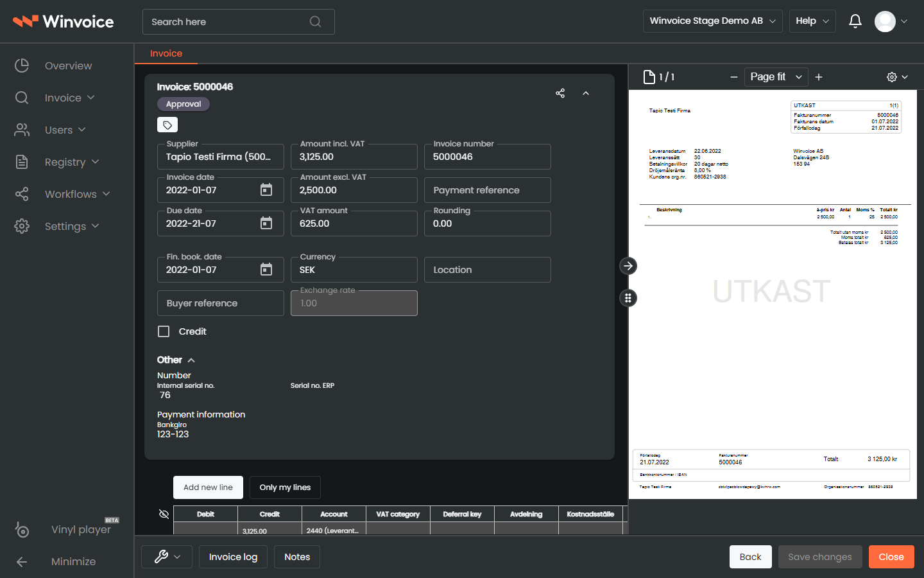Click the Add new line button
924x578 pixels.
pos(208,487)
